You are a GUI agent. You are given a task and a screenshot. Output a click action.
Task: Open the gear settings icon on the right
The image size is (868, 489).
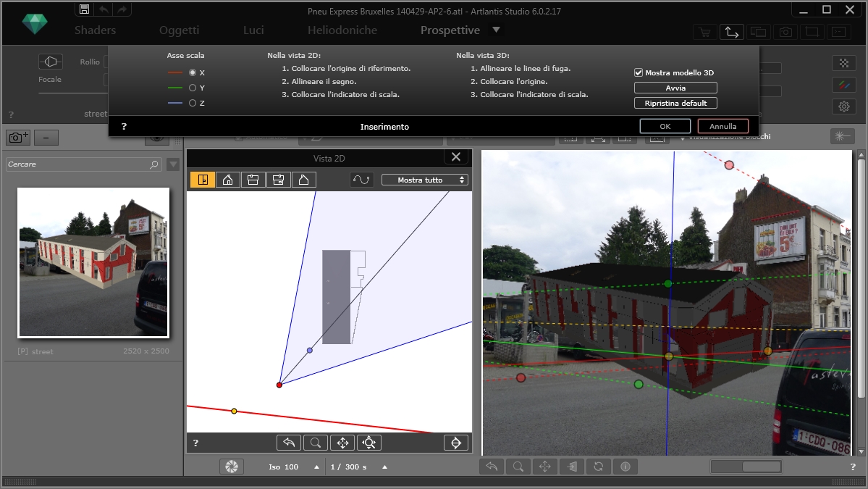pyautogui.click(x=843, y=106)
